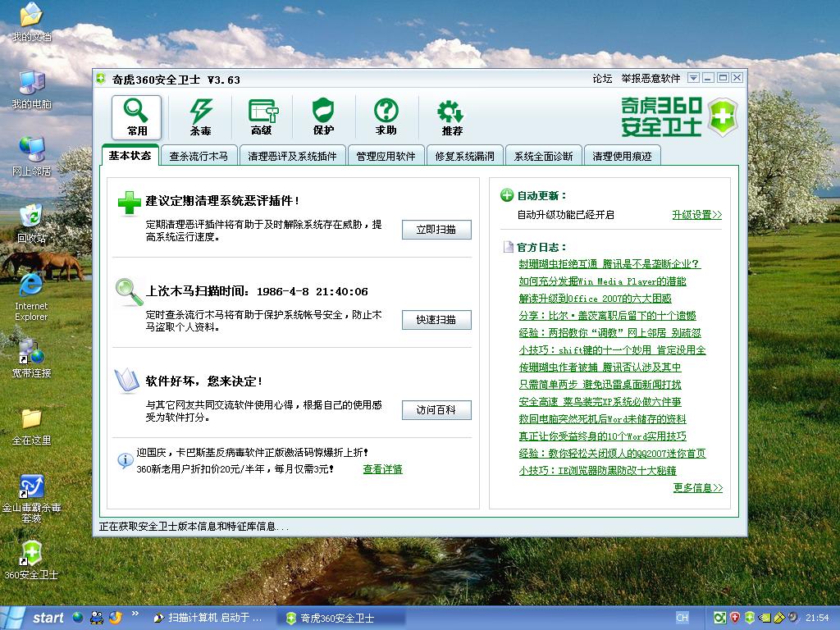Open the 杀毒 lightning toolbar icon
This screenshot has width=840, height=630.
[200, 116]
